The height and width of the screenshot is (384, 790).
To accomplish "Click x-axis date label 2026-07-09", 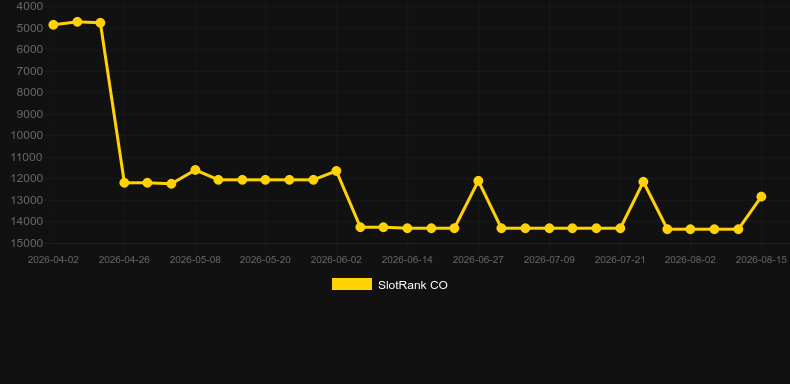I will click(549, 260).
